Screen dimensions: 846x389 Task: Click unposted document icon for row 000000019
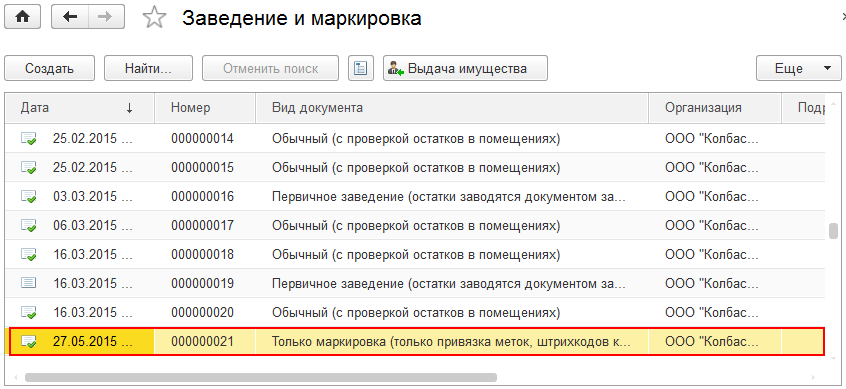tap(28, 282)
